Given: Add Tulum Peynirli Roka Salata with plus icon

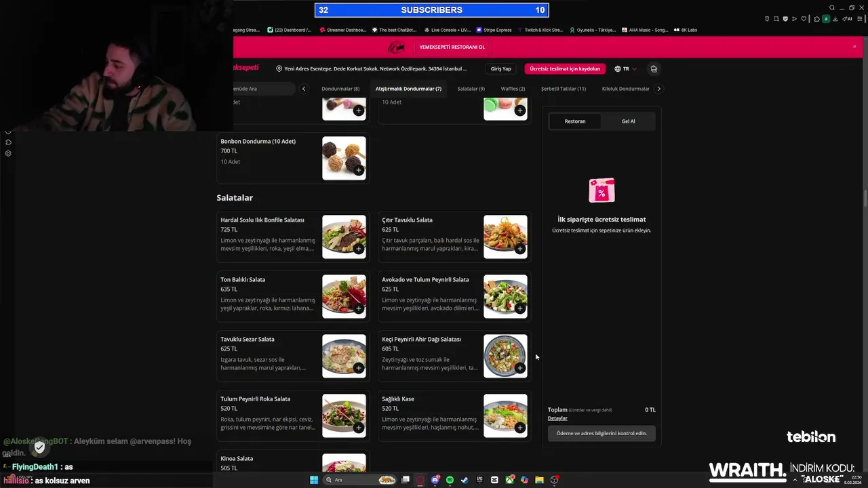Looking at the screenshot, I should 359,428.
